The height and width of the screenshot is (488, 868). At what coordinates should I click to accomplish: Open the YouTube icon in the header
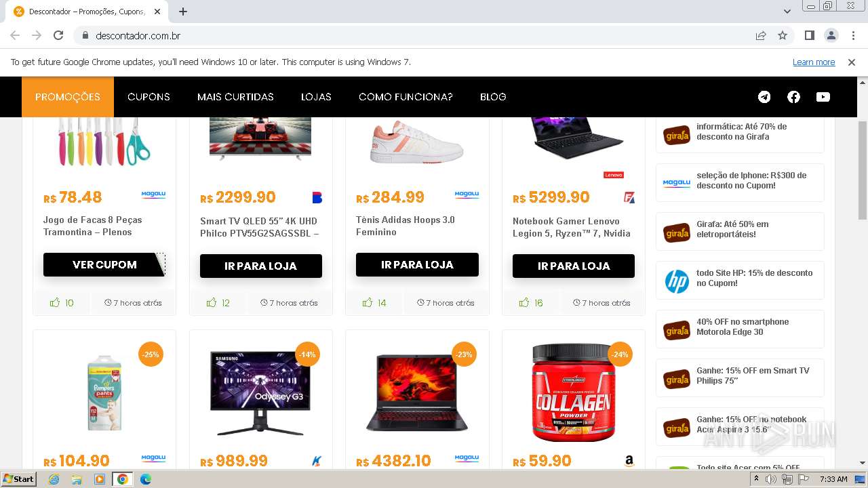(823, 97)
